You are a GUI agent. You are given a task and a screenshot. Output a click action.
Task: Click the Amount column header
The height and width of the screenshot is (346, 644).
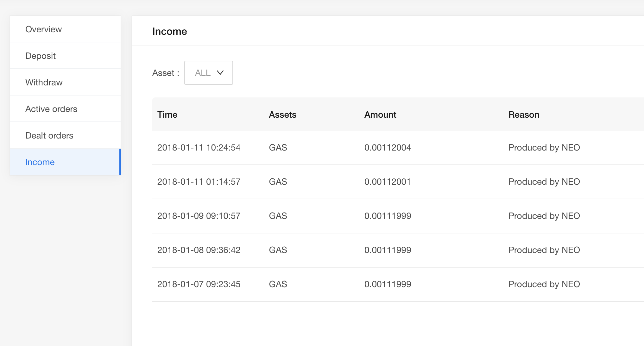[x=380, y=114]
